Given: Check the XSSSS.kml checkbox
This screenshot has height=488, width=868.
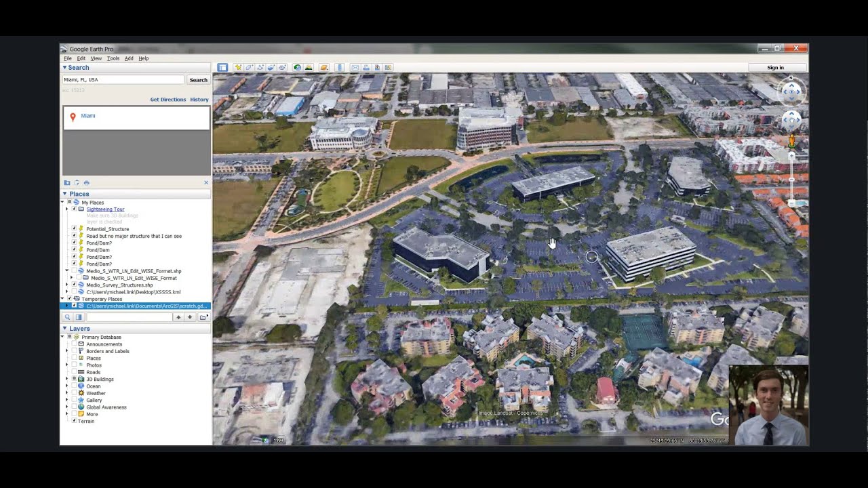Looking at the screenshot, I should (x=74, y=292).
